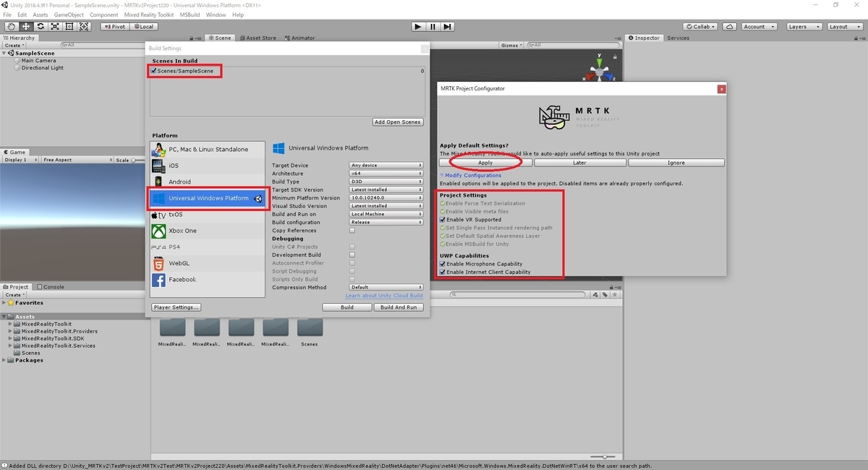Select the Scale tool
Screen dimensions: 868x470
click(55, 27)
